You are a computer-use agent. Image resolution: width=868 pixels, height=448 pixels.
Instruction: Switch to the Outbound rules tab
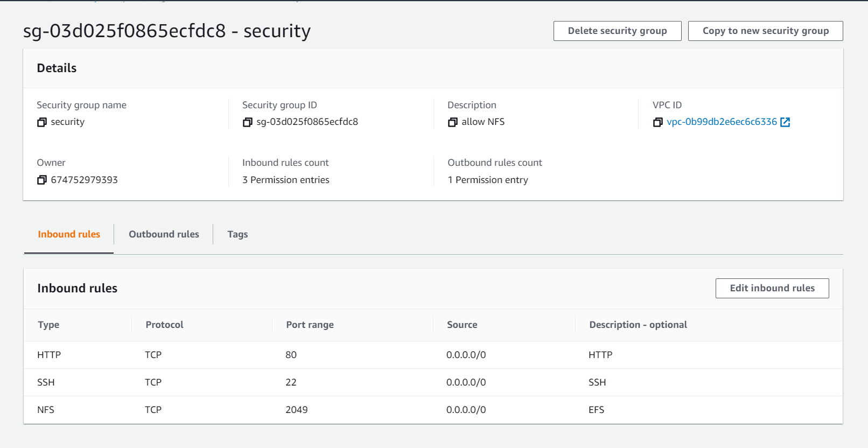click(x=164, y=234)
